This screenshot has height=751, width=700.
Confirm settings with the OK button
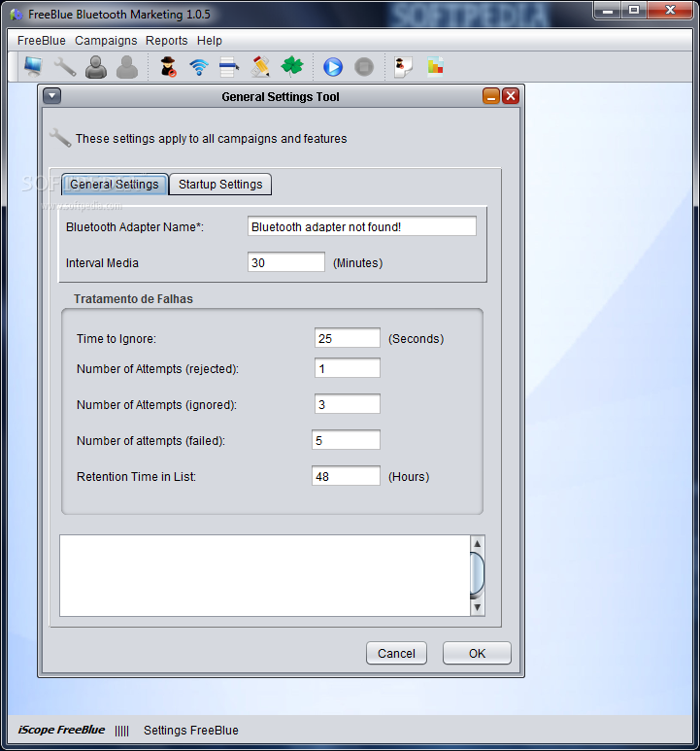tap(477, 653)
